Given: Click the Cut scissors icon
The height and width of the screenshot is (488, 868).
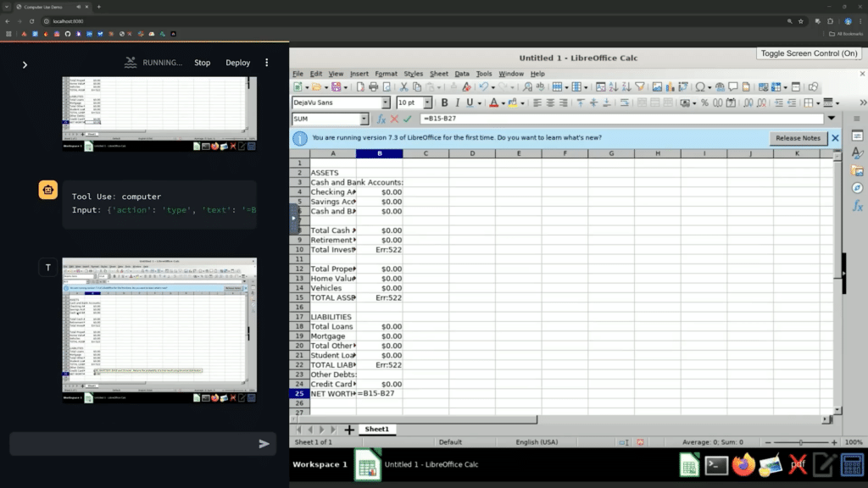Looking at the screenshot, I should tap(404, 86).
